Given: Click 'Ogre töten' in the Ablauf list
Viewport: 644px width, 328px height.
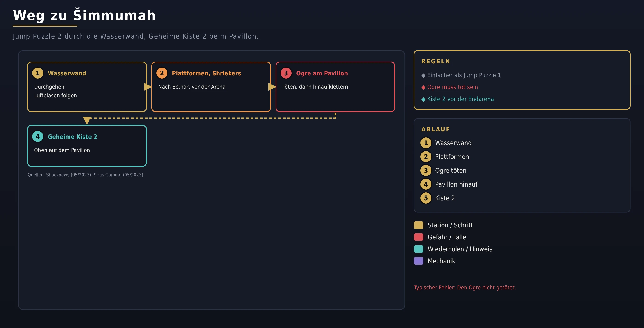Looking at the screenshot, I should pos(451,170).
